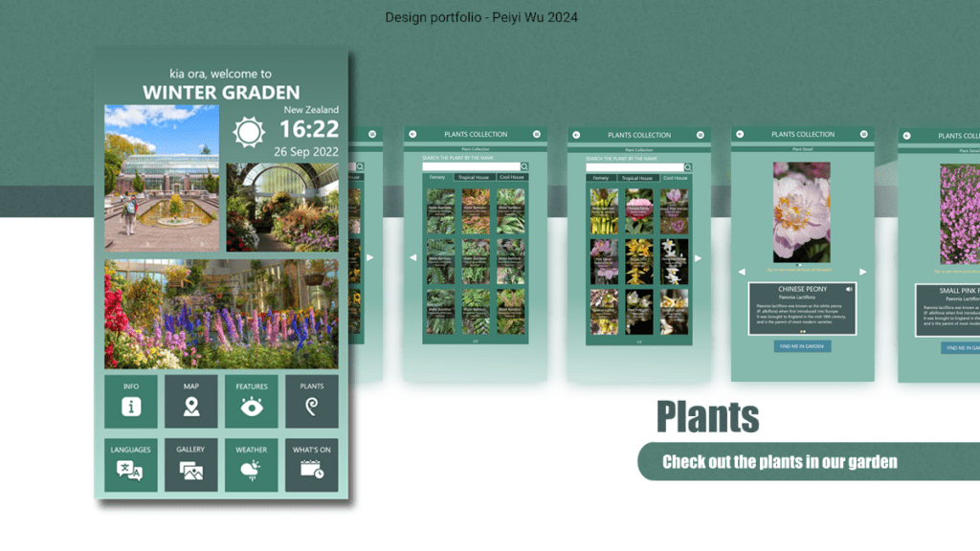
Task: Show next peony picture with right arrow
Action: point(862,272)
